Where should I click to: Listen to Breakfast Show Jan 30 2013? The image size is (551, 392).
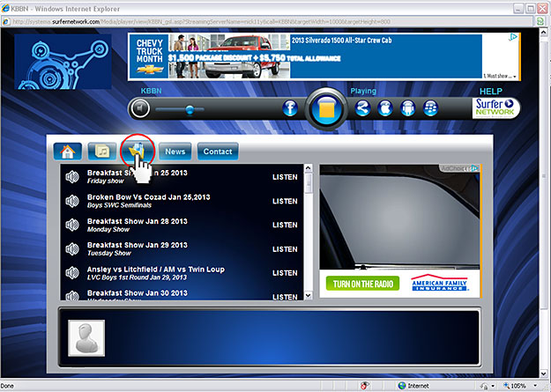coord(285,297)
